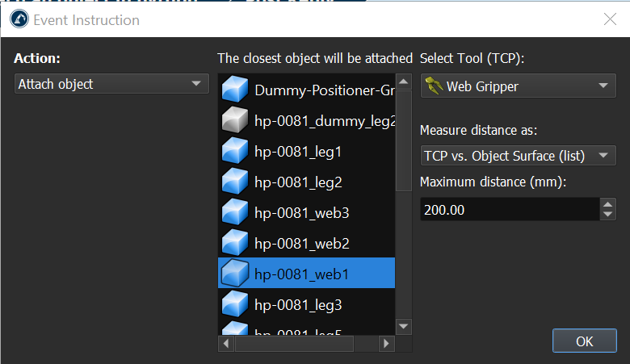The image size is (630, 364).
Task: Select Dummy-Positioner-Gr in the object list
Action: tap(307, 90)
